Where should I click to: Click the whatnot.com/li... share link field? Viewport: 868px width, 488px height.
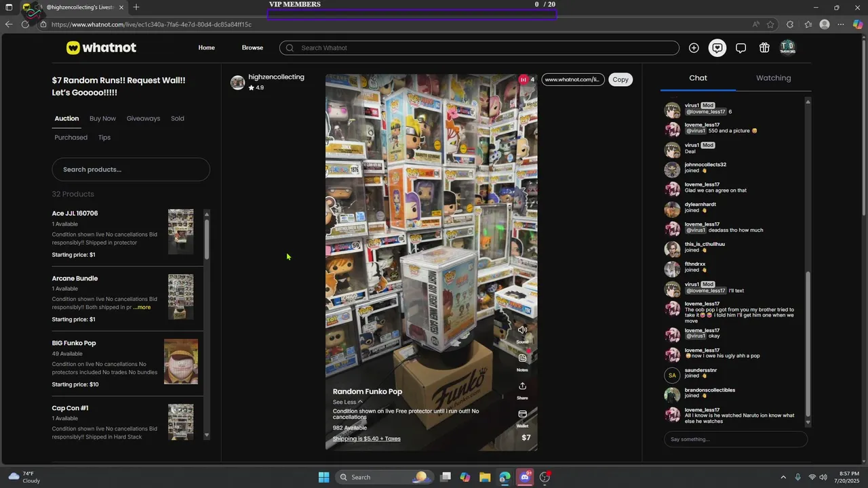[572, 79]
